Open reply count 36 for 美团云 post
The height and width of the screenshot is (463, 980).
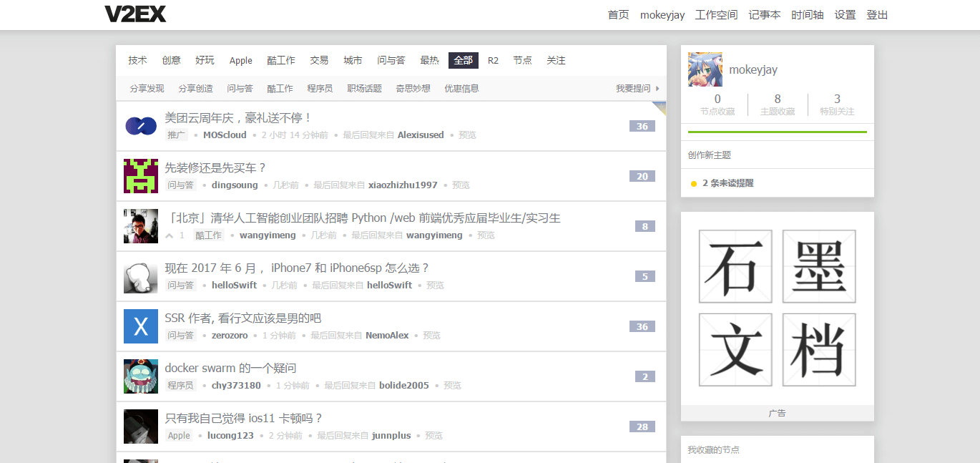pyautogui.click(x=642, y=126)
